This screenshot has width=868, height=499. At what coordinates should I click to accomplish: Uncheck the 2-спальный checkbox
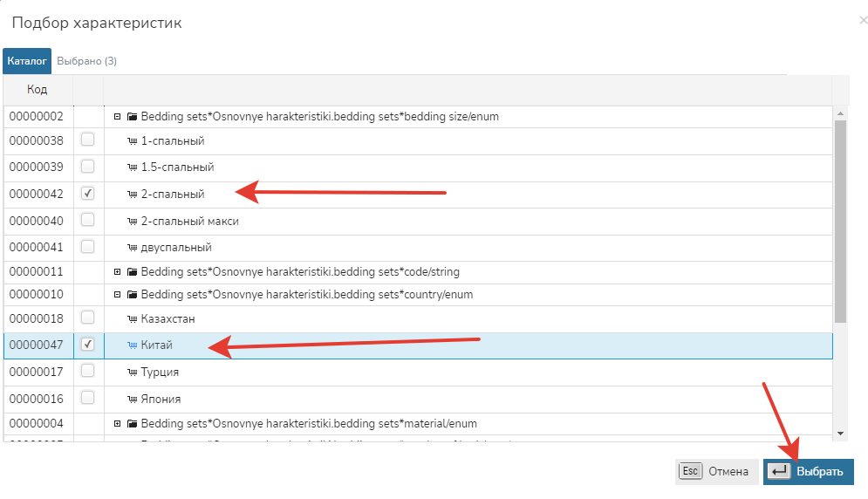click(x=87, y=194)
